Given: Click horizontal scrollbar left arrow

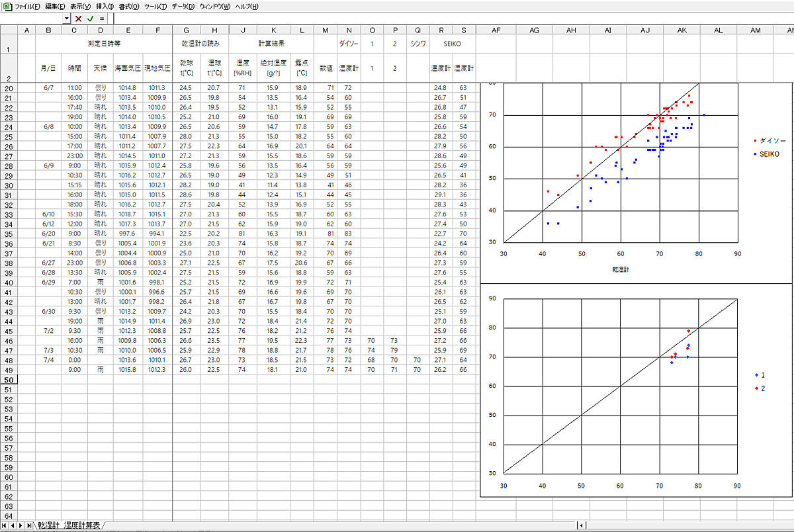Looking at the screenshot, I should (582, 525).
